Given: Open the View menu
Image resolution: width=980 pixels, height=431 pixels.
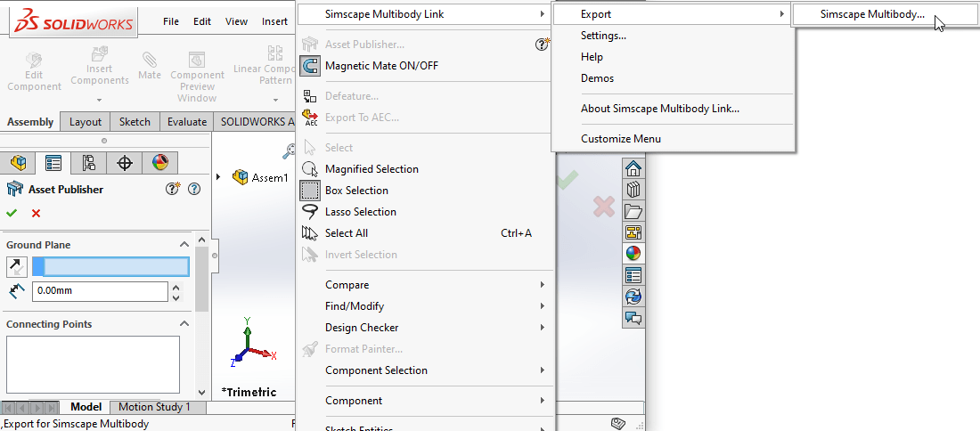Looking at the screenshot, I should [x=236, y=21].
